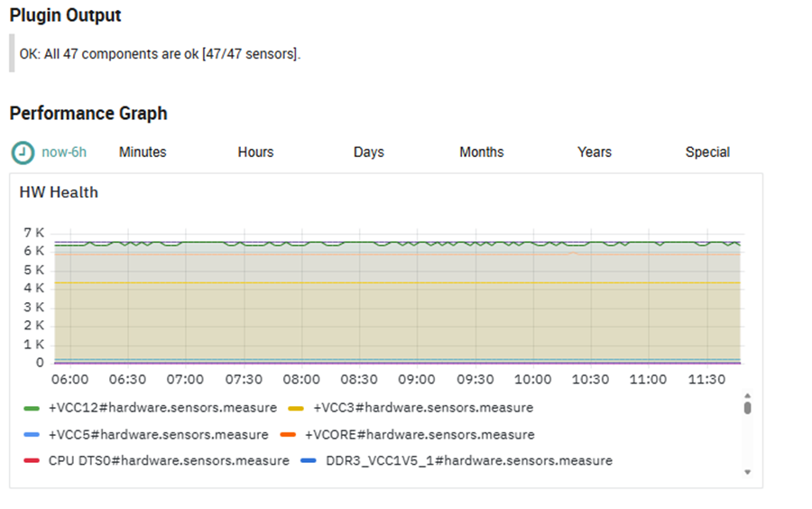812x509 pixels.
Task: Click the green +VCC12 color swatch
Action: tap(32, 409)
